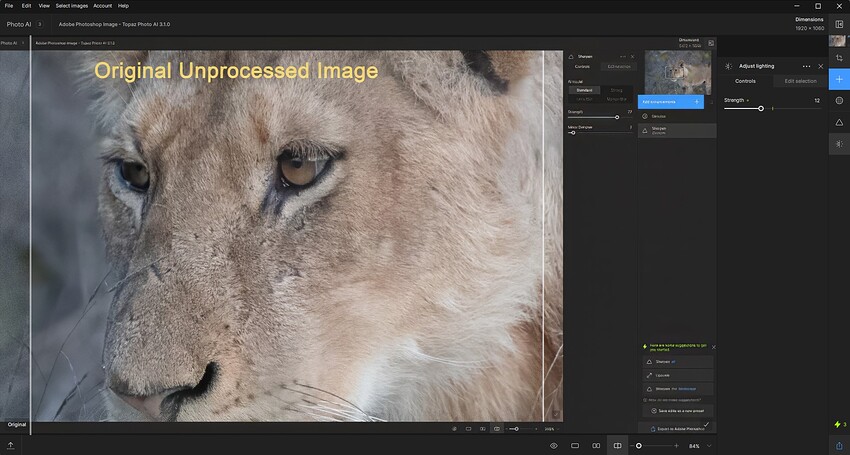This screenshot has height=455, width=850.
Task: Select the Denoise enhancement row
Action: click(677, 116)
